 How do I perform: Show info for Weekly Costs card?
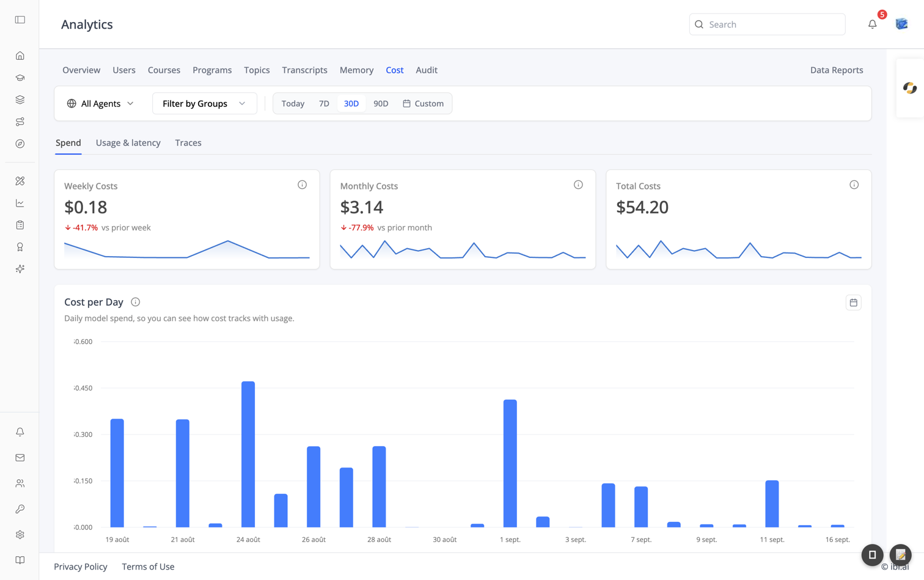(302, 185)
